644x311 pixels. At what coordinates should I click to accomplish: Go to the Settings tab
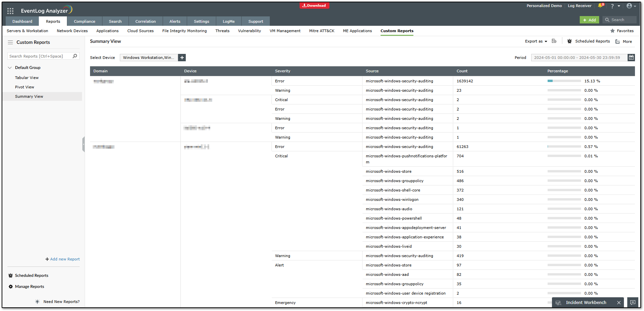202,21
